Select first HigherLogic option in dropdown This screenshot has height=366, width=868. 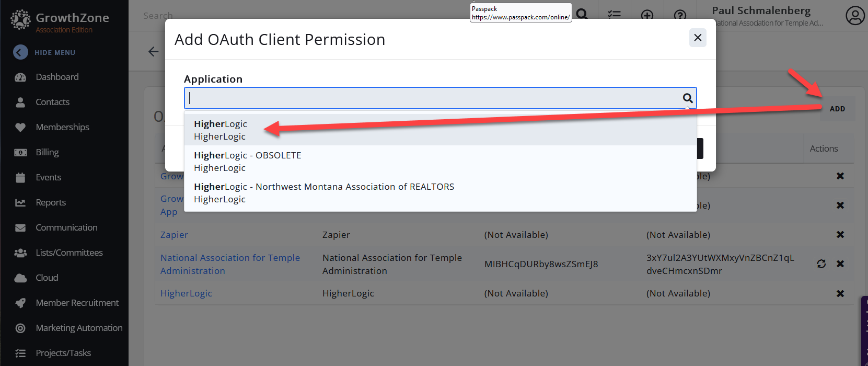click(221, 130)
